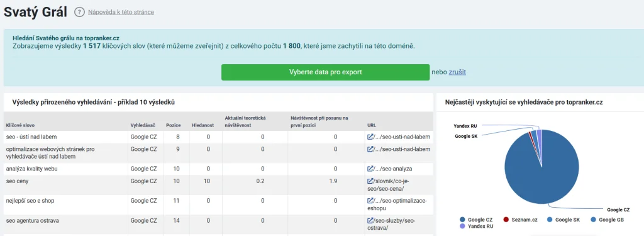Toggle Google GB legend color dot
Viewport: 644px width, 236px height.
[592, 220]
